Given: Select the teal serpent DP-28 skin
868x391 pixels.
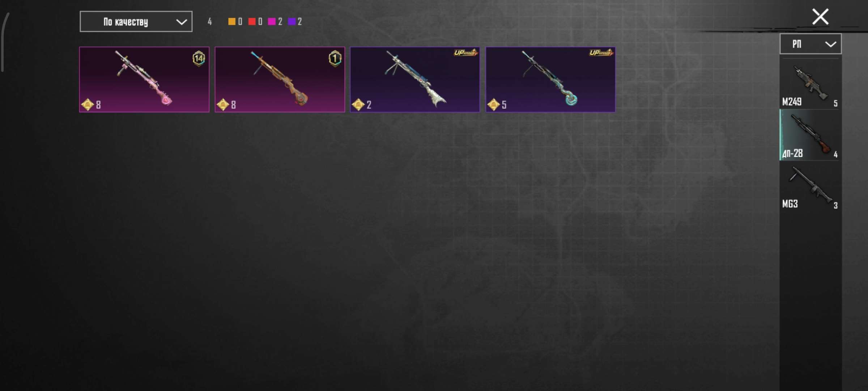Looking at the screenshot, I should [550, 79].
